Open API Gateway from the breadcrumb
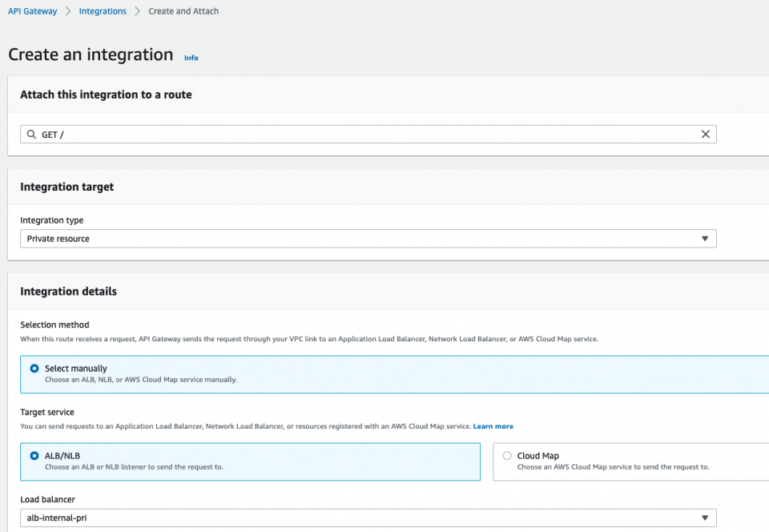Viewport: 769px width, 532px height. coord(32,10)
